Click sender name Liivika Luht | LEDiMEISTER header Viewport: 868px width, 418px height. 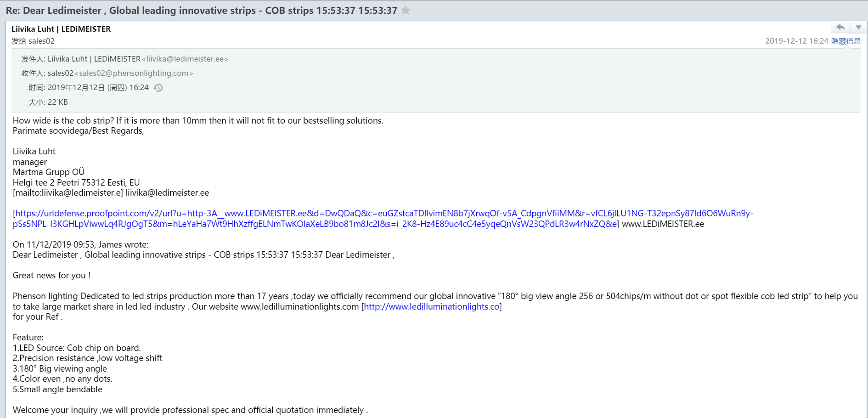[61, 29]
